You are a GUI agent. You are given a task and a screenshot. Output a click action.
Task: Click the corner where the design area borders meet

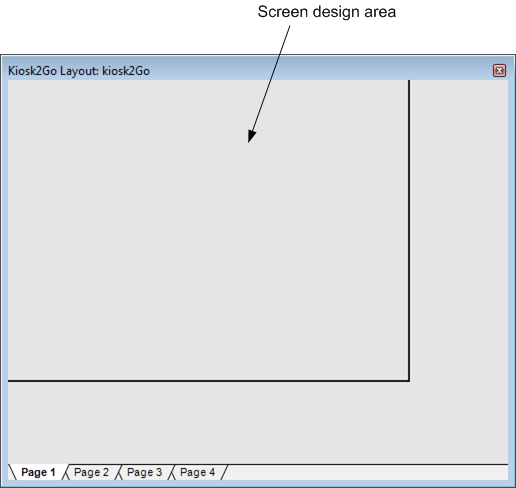[x=409, y=380]
